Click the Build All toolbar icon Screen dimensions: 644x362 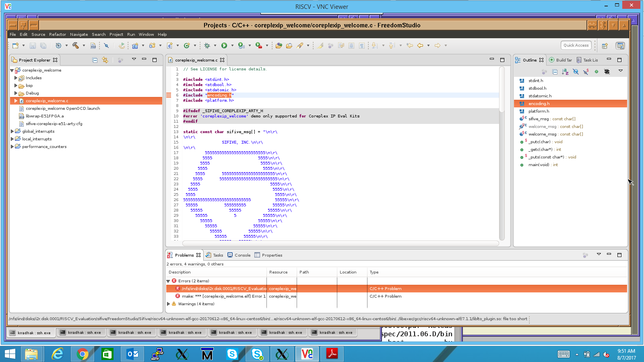(x=93, y=45)
